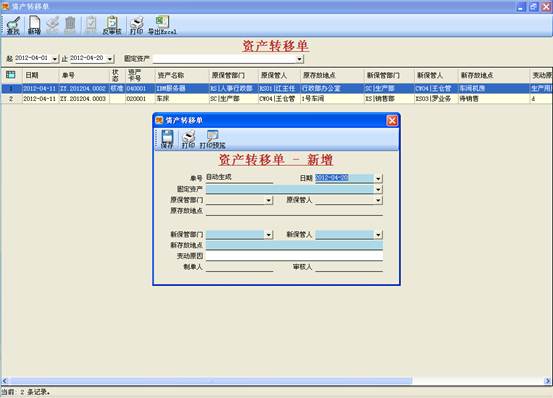Click the main toolbar 打印 printer icon
Image resolution: width=553 pixels, height=398 pixels.
[136, 26]
